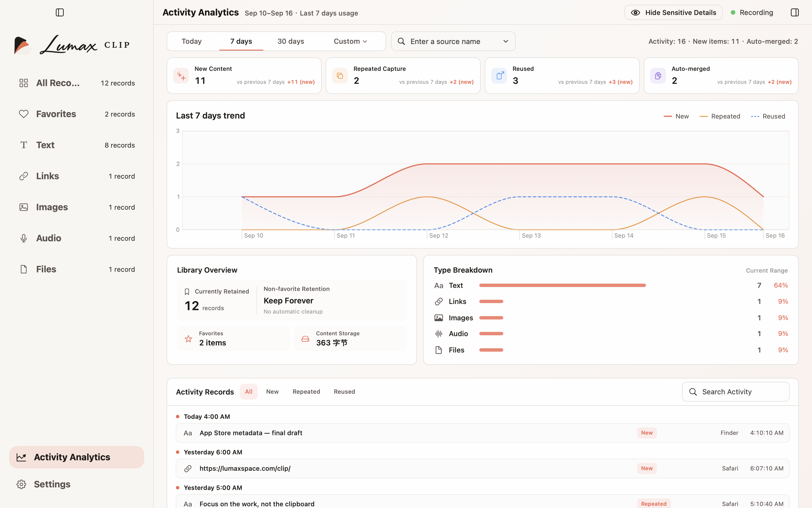Click the Content Storage drive icon
Screen dimensions: 812x508
click(x=305, y=339)
